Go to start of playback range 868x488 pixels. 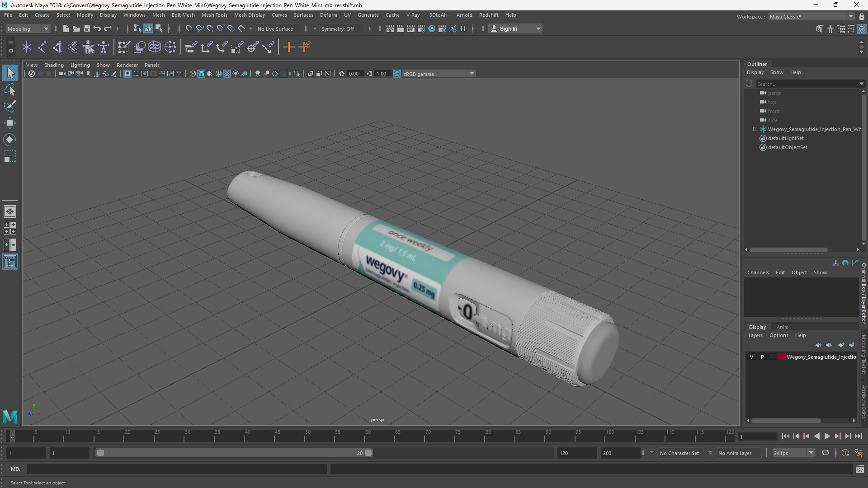(x=785, y=436)
